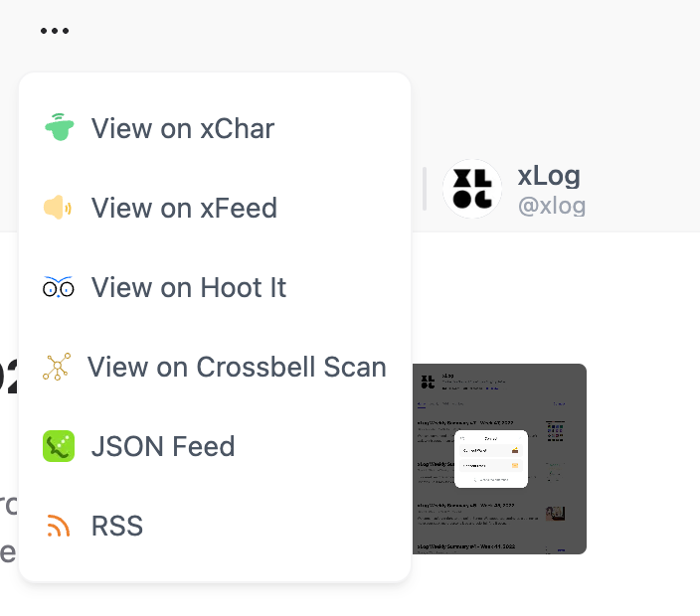This screenshot has height=616, width=700.
Task: Click the Crossbell Scan network icon
Action: coord(57,367)
